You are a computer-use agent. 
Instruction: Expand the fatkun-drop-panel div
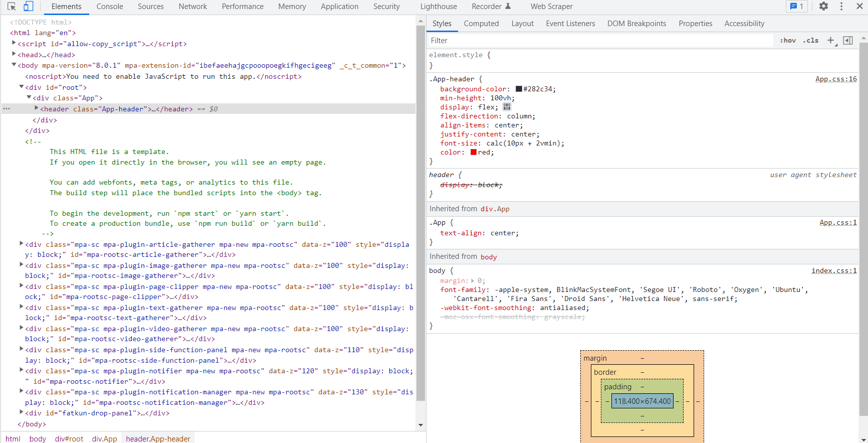pyautogui.click(x=22, y=412)
